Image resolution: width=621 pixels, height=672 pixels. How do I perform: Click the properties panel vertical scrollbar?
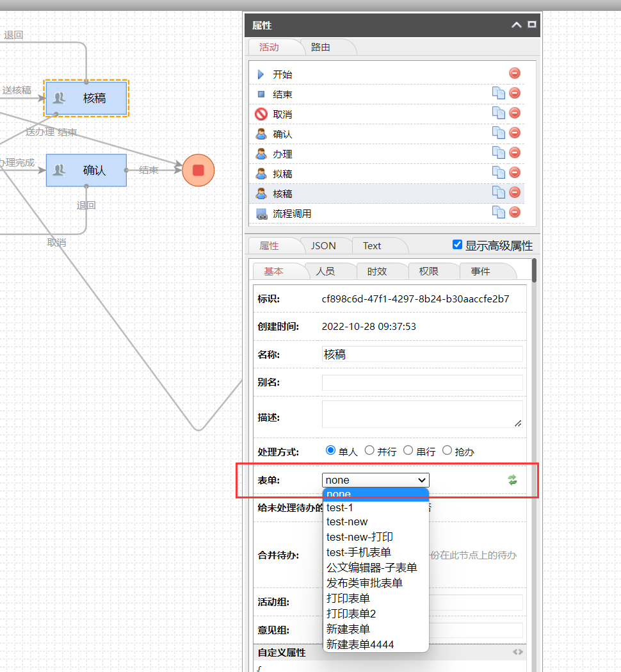click(x=534, y=270)
